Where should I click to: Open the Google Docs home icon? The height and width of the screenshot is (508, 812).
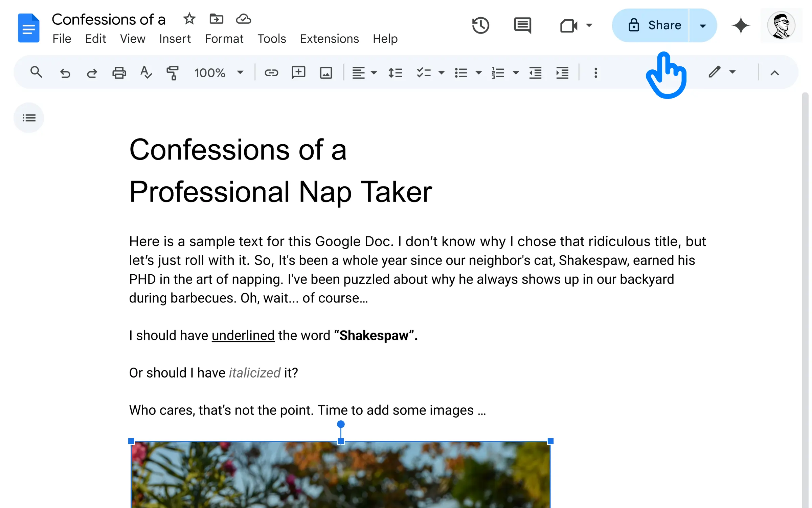click(x=29, y=28)
